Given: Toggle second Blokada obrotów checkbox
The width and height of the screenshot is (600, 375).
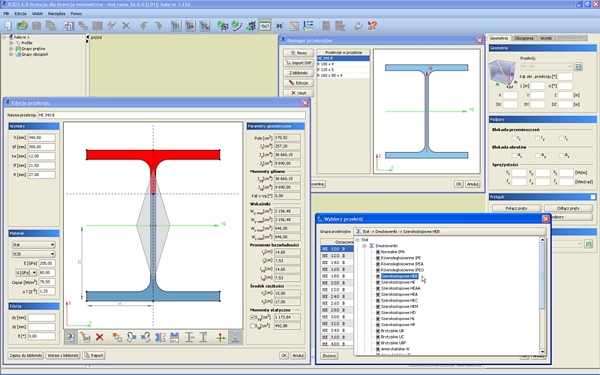Looking at the screenshot, I should [x=538, y=155].
